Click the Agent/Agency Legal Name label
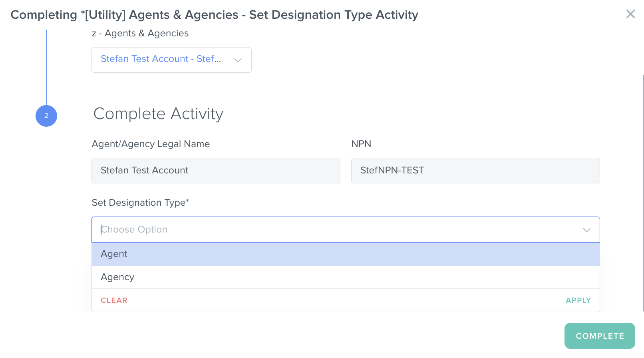 (151, 144)
